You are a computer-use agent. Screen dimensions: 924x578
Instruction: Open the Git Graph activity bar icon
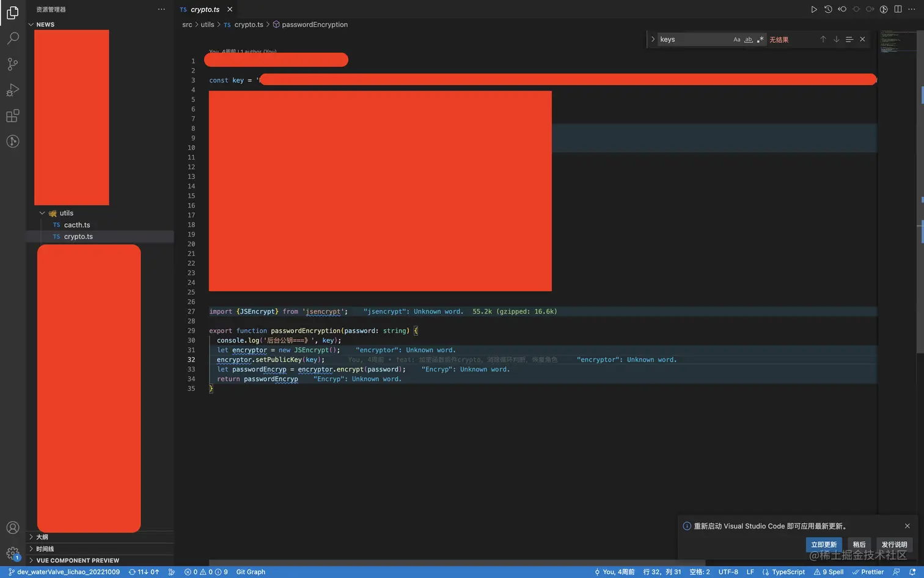(13, 141)
